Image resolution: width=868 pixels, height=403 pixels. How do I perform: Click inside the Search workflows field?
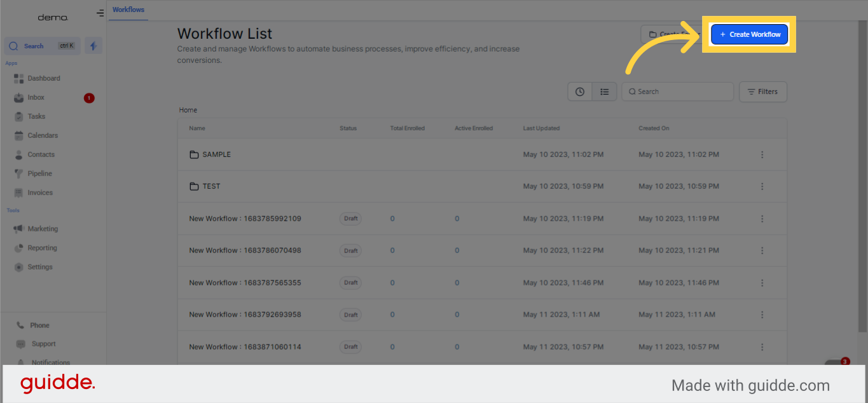pyautogui.click(x=677, y=91)
